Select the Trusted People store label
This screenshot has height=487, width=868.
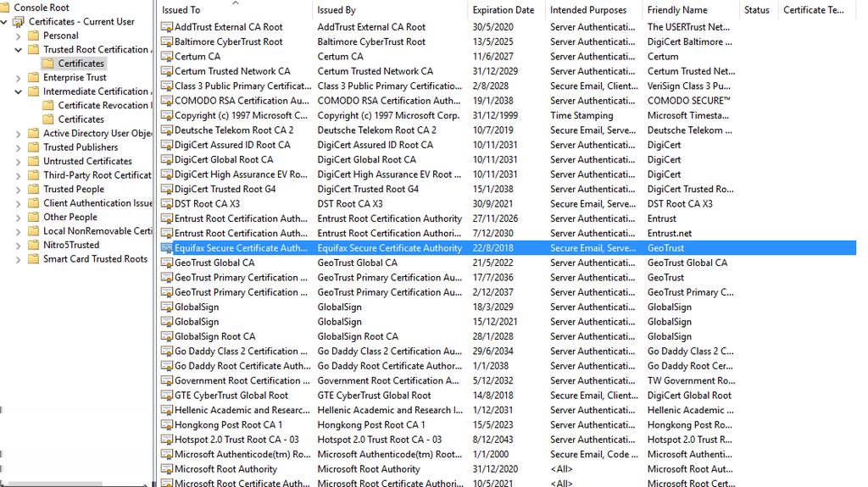[74, 189]
